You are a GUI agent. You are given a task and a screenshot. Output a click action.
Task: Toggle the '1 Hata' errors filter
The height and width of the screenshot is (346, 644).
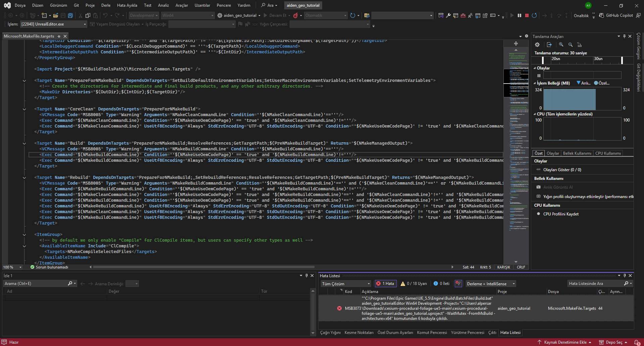(x=385, y=284)
